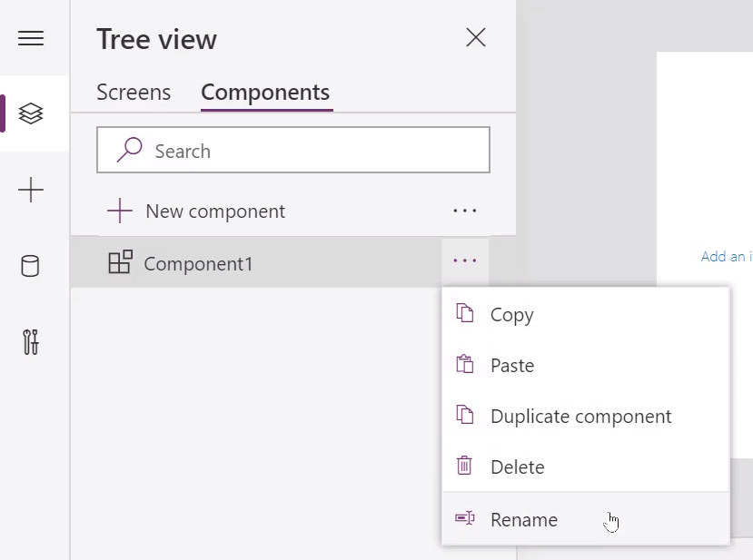Switch to the Screens tab
Viewport: 753px width, 560px height.
[x=134, y=93]
